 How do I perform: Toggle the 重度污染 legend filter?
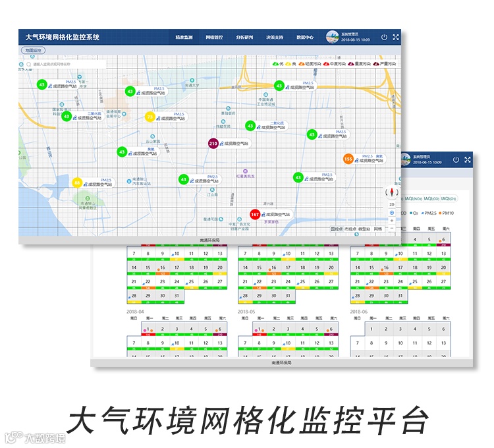(359, 64)
